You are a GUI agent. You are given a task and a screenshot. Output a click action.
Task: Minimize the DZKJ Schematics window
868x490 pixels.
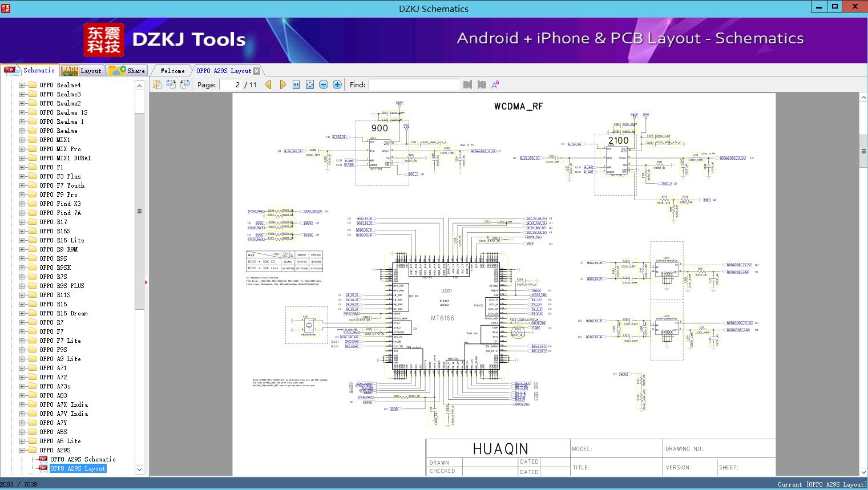pyautogui.click(x=819, y=7)
